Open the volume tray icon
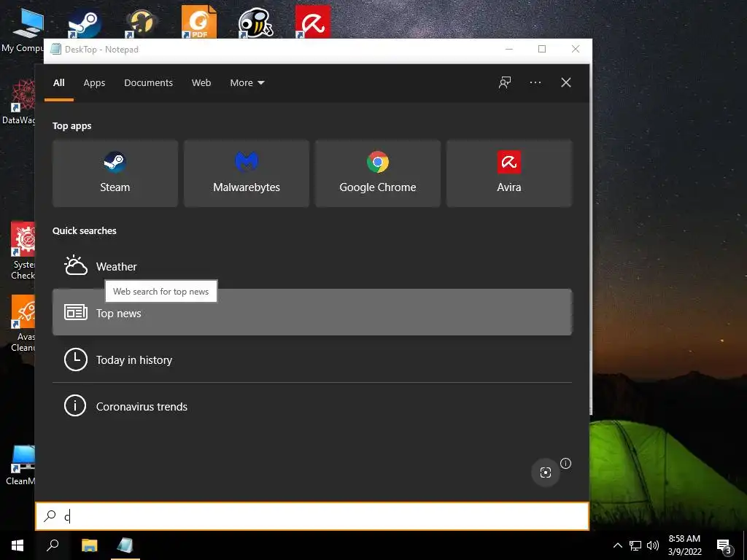747x560 pixels. click(x=653, y=545)
